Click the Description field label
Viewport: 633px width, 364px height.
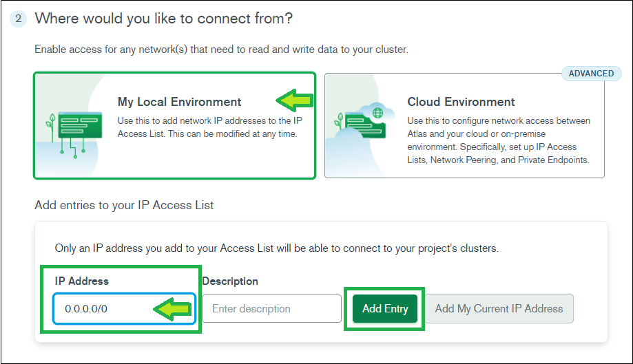click(x=230, y=281)
